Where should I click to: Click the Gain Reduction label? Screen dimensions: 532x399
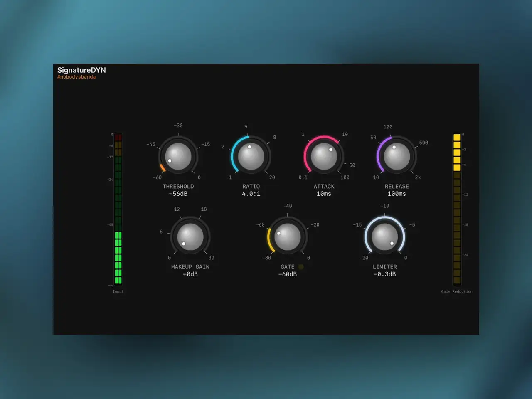point(457,291)
